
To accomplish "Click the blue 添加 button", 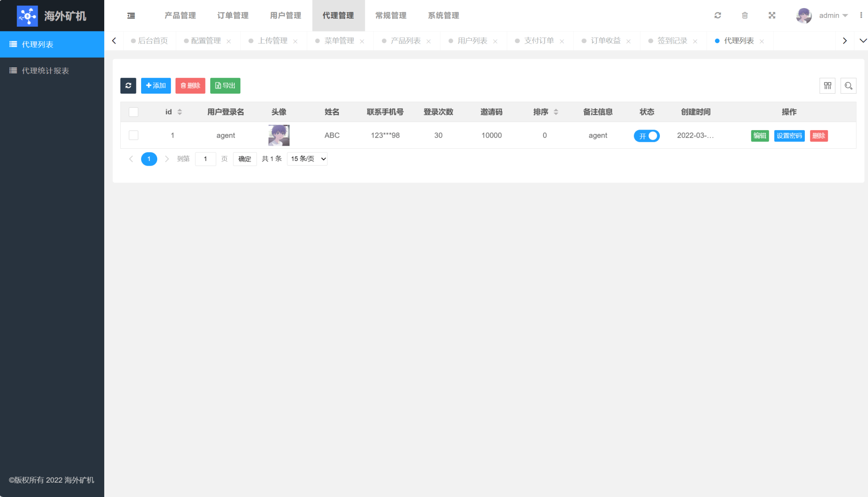I will pyautogui.click(x=156, y=86).
